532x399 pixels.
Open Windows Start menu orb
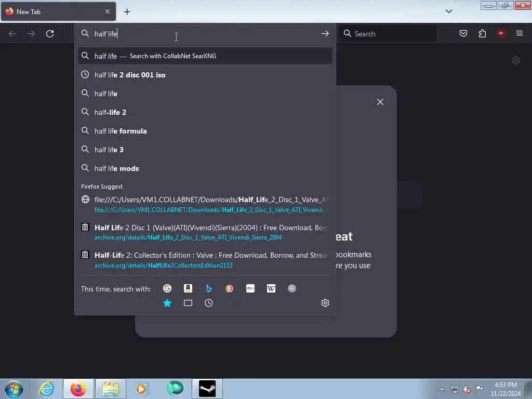coord(14,389)
